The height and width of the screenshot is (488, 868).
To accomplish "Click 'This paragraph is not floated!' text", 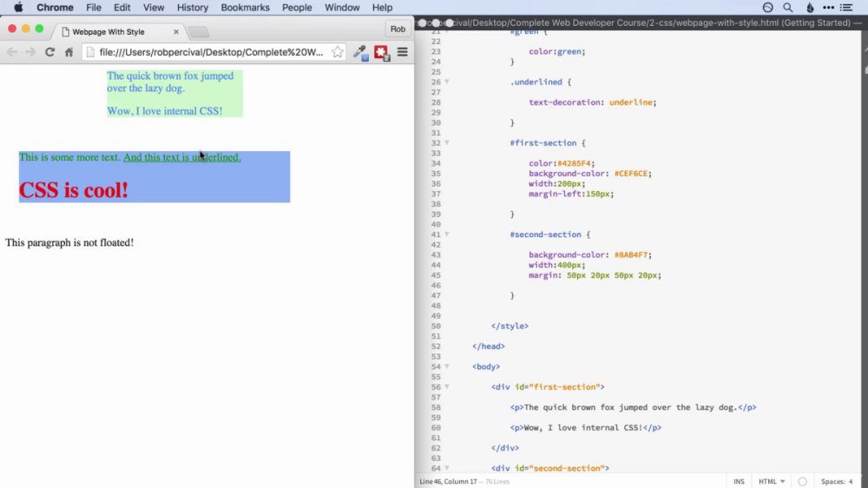I will (x=69, y=242).
